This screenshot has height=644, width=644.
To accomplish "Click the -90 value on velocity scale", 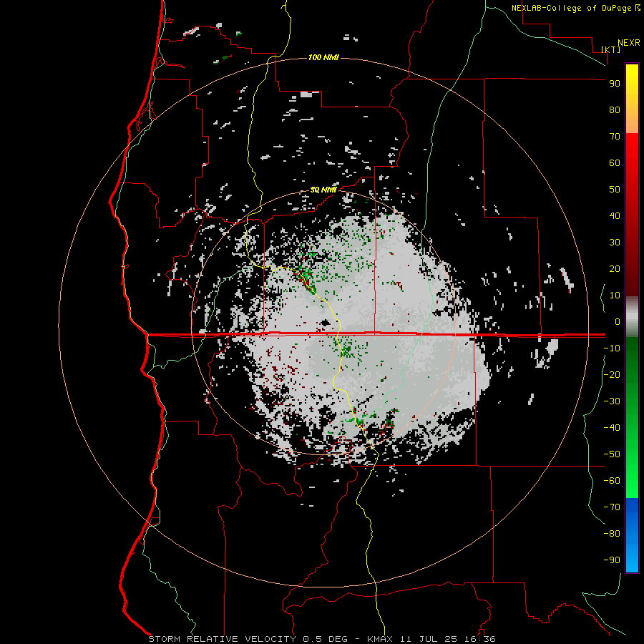I will 612,560.
